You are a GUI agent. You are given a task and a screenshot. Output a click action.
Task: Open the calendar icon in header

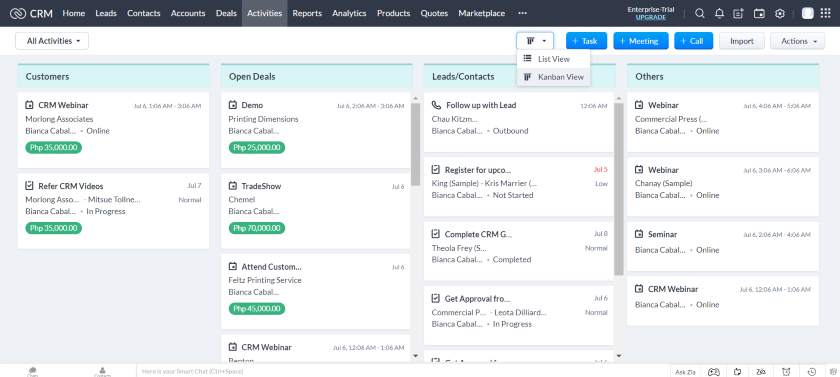pos(759,13)
